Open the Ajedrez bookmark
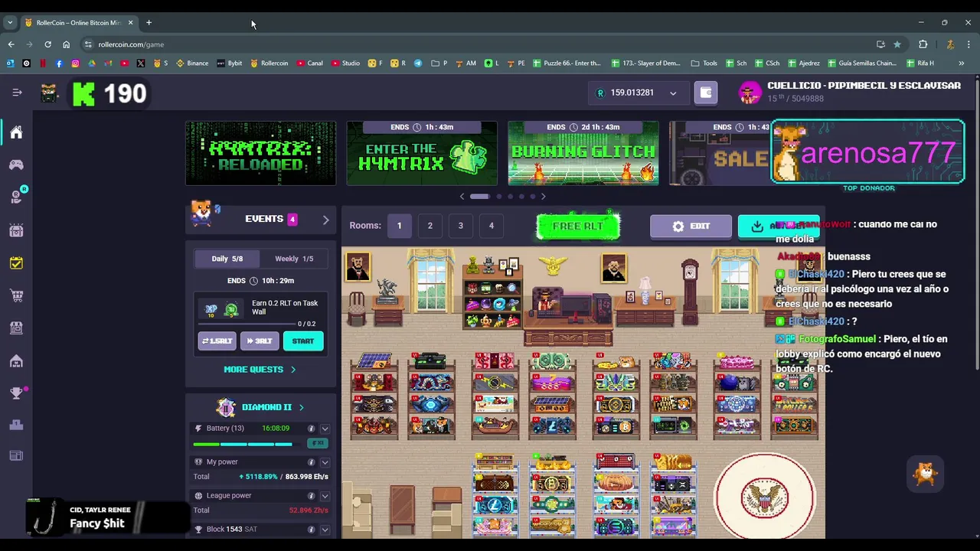This screenshot has height=551, width=980. (x=804, y=64)
